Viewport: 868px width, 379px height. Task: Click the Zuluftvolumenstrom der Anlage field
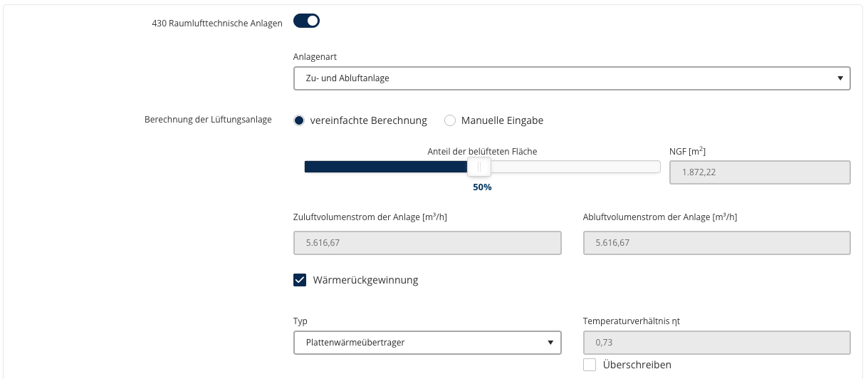point(427,243)
